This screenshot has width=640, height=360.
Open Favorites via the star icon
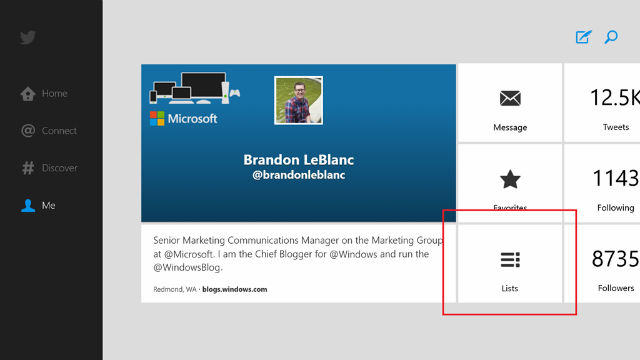510,180
